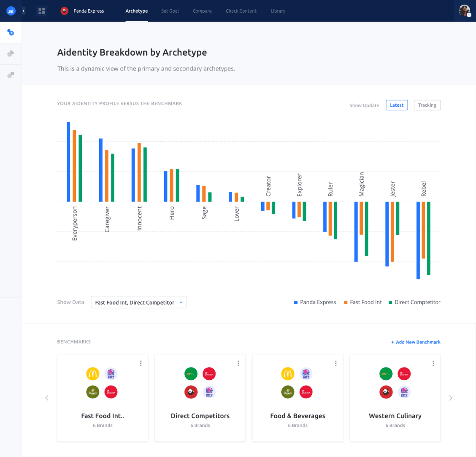Click the Rebel blue bar in chart
Image resolution: width=476 pixels, height=457 pixels.
pyautogui.click(x=418, y=241)
